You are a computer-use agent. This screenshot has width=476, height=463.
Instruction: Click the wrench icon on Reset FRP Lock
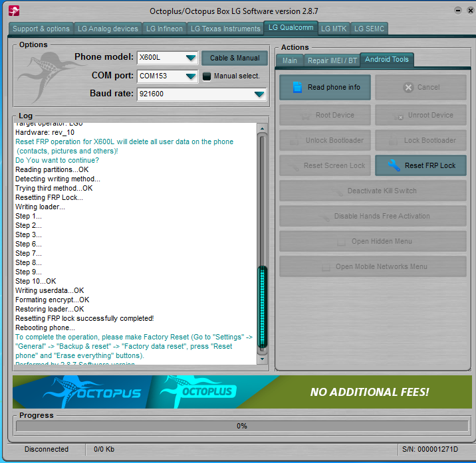click(394, 165)
